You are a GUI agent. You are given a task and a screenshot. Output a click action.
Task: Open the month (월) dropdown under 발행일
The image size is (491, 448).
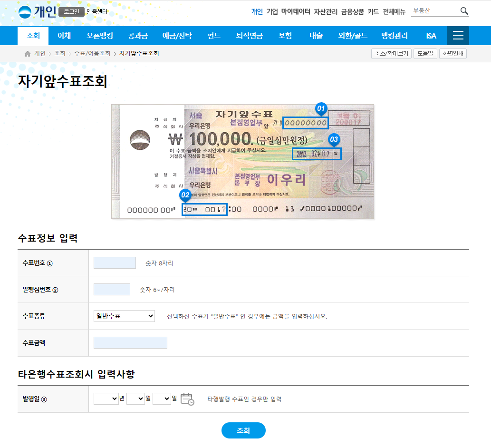pos(135,399)
